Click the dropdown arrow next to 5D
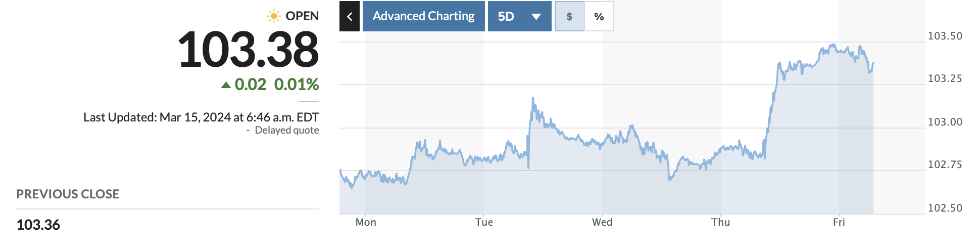Screen dimensions: 980x248 536,17
